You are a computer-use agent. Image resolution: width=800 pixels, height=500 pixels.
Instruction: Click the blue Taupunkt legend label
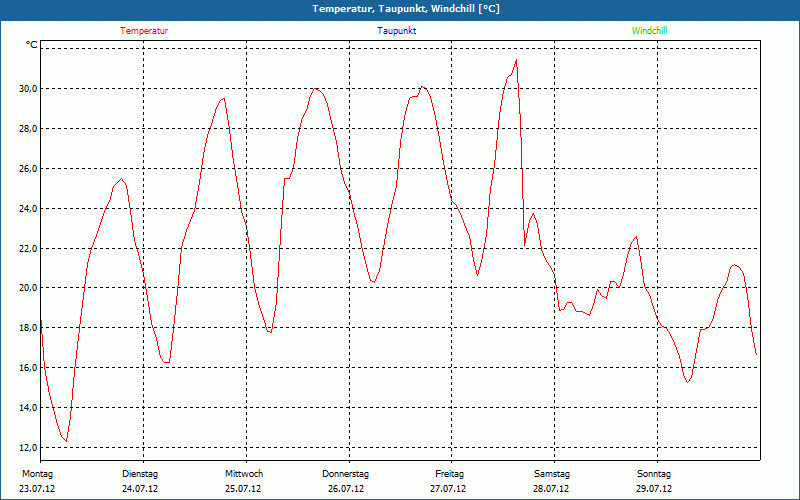(x=396, y=31)
